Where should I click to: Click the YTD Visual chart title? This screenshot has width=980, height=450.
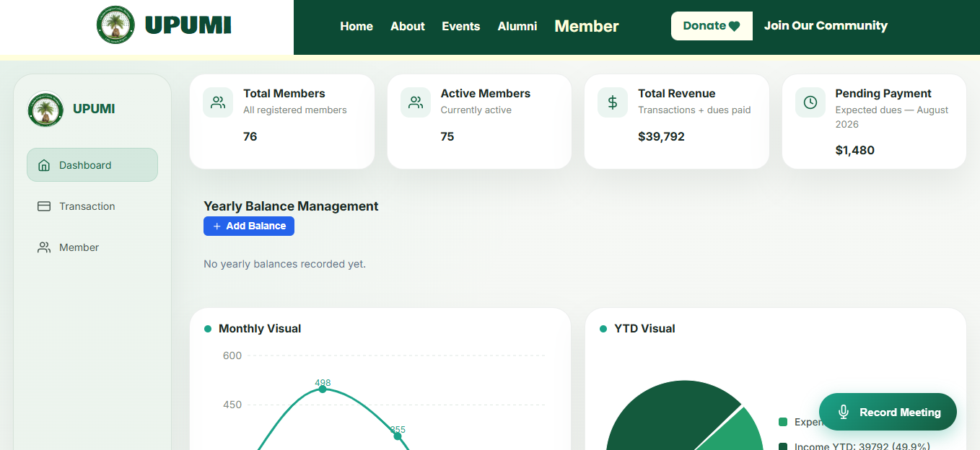click(x=644, y=329)
